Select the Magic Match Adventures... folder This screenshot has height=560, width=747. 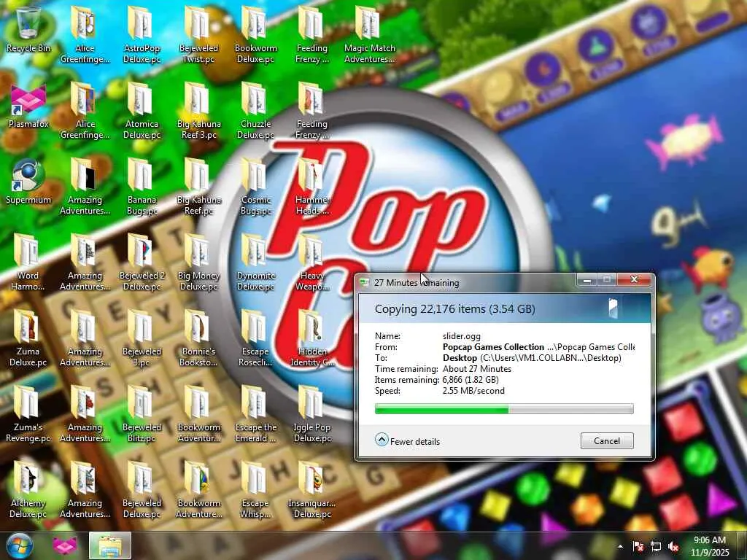[370, 34]
